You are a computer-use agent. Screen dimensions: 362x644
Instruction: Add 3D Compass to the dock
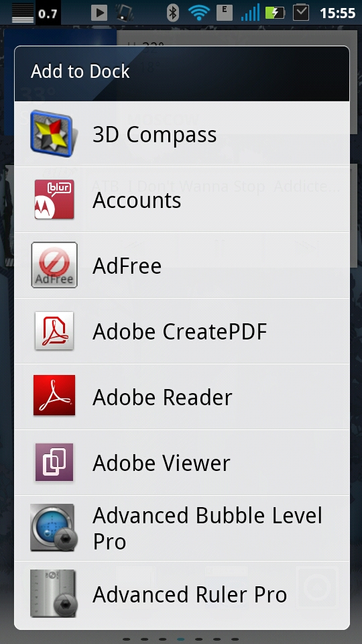point(182,133)
